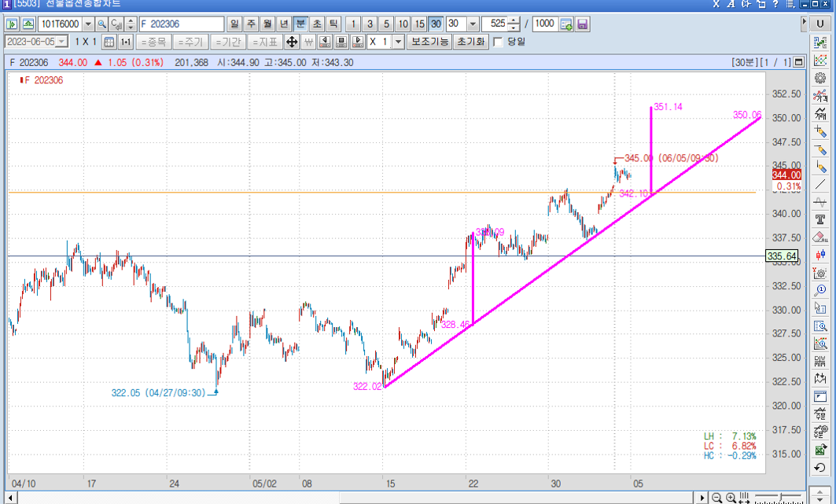Select the 5 minute interval button
Viewport: 836px width, 504px height.
point(387,24)
